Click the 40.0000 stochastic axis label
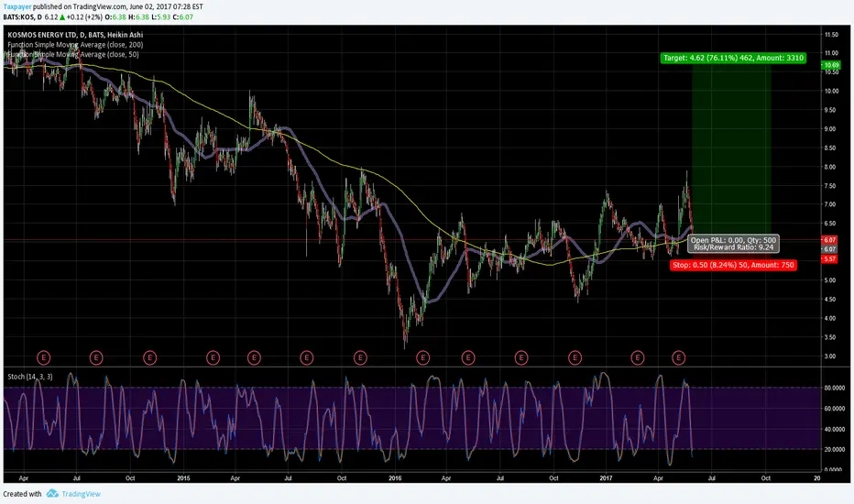The width and height of the screenshot is (854, 504). point(834,429)
